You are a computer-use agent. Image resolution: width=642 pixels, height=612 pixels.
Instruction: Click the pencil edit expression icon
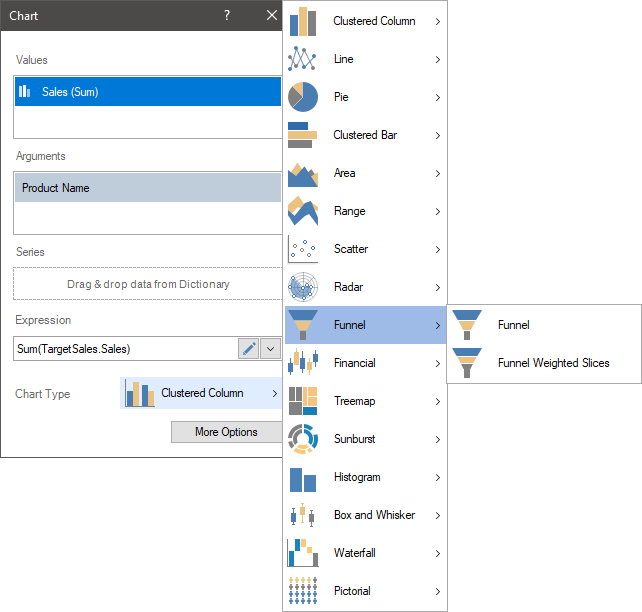(249, 348)
